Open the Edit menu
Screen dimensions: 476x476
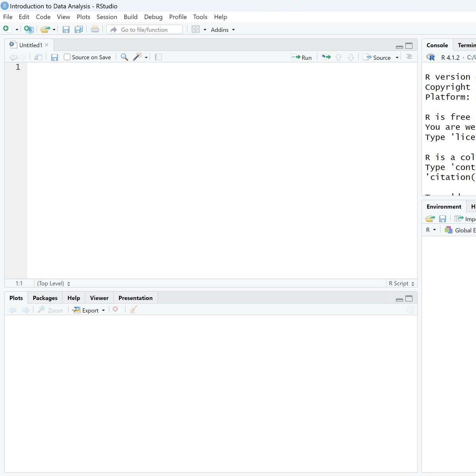24,17
